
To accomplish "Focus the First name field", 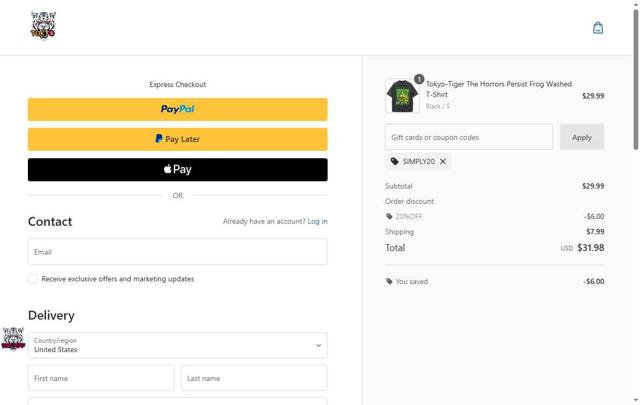I will click(x=101, y=378).
